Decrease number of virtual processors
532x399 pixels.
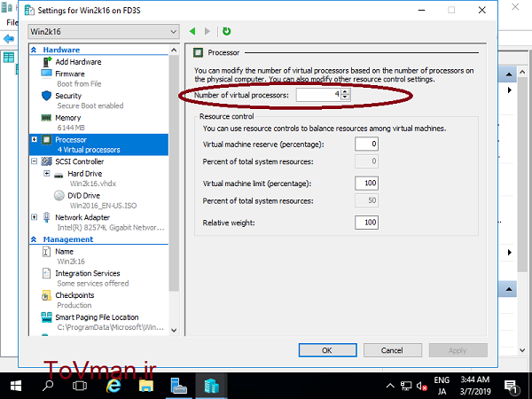(x=345, y=98)
